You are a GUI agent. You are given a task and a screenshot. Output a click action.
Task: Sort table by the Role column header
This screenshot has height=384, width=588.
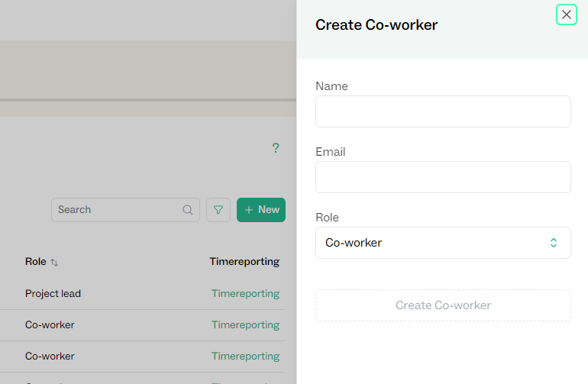point(35,261)
